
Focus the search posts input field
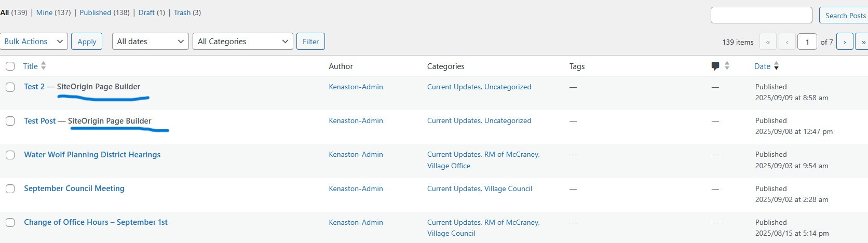(761, 15)
